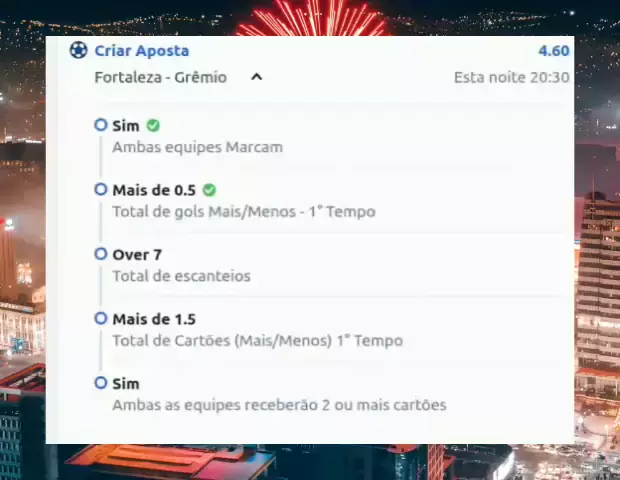Select the Ambas equipes Marcam market text
This screenshot has width=620, height=480.
[198, 147]
